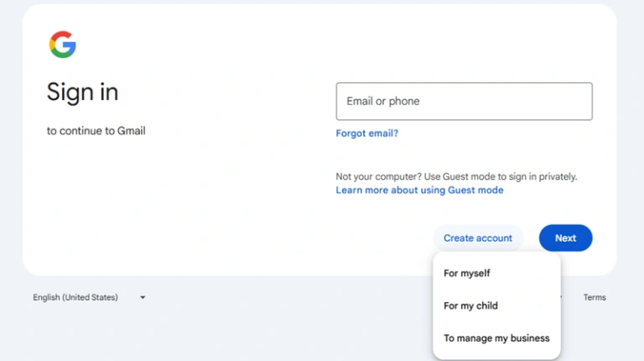The height and width of the screenshot is (361, 644).
Task: Open the Terms link in footer
Action: pyautogui.click(x=595, y=297)
